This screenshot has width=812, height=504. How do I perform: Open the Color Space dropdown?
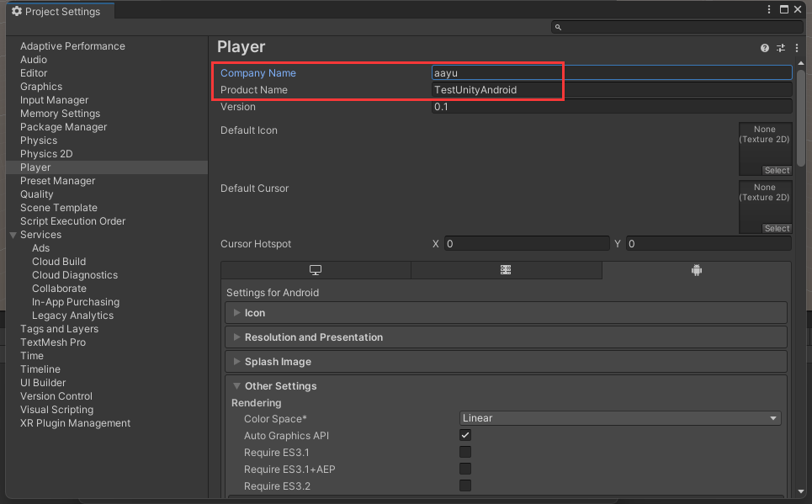point(620,418)
